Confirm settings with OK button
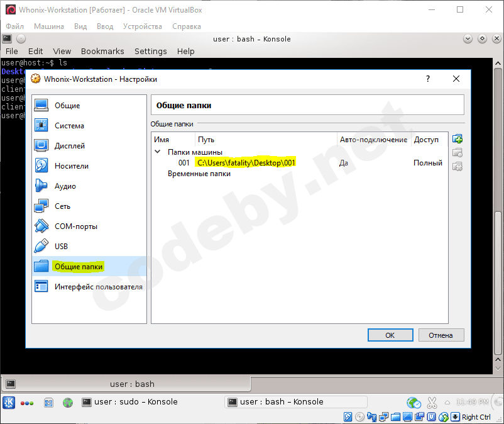The image size is (504, 424). [x=390, y=335]
